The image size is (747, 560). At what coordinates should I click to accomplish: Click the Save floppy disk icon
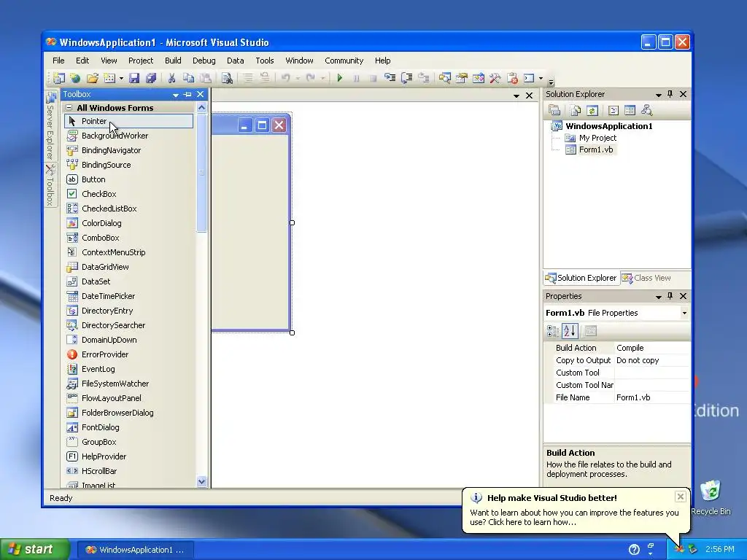[x=134, y=77]
